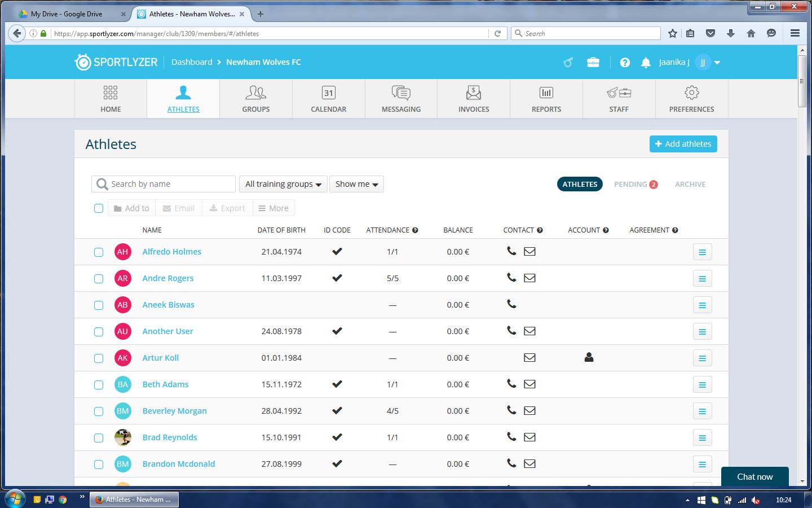Open Beverley Morgan's athlete profile
Viewport: 812px width, 508px height.
pyautogui.click(x=174, y=411)
